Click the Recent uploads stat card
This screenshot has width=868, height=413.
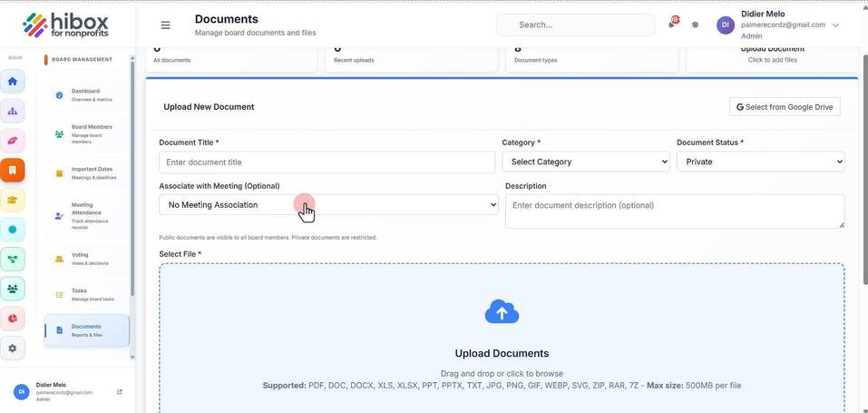(x=411, y=58)
